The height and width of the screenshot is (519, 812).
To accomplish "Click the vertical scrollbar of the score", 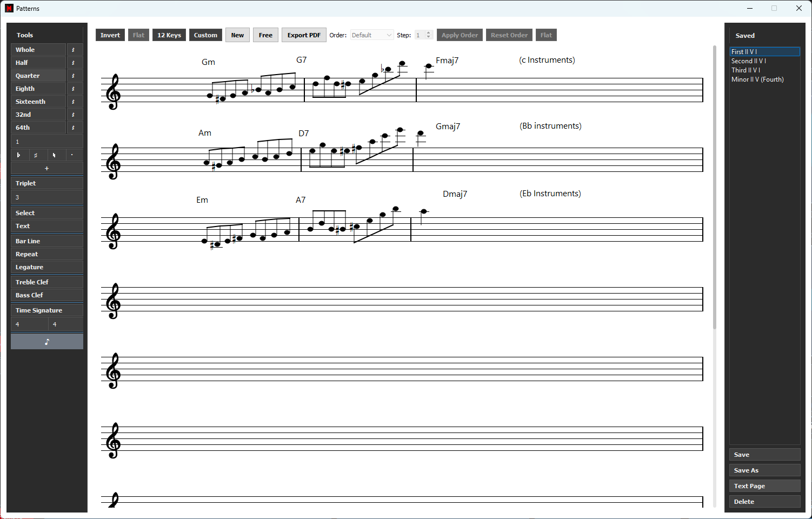I will click(714, 189).
